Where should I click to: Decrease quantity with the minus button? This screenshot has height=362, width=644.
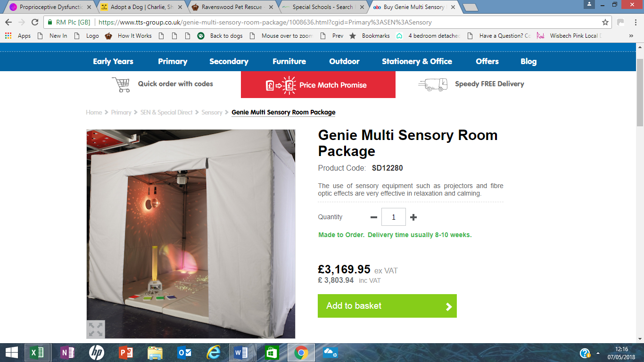[x=374, y=217]
